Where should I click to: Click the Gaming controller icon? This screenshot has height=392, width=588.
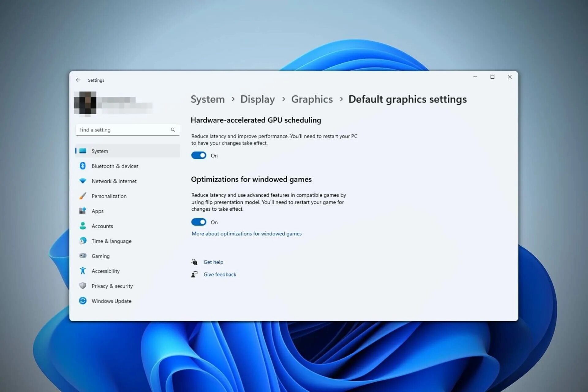pyautogui.click(x=83, y=256)
